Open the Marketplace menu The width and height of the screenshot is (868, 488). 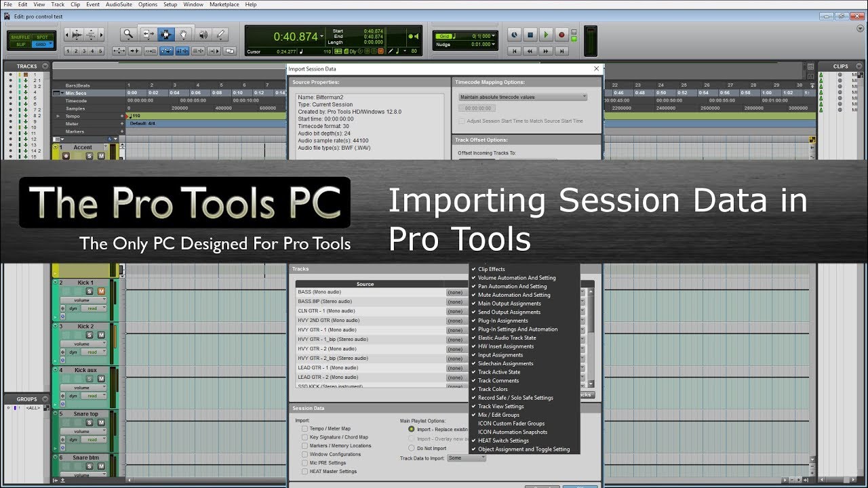click(224, 4)
